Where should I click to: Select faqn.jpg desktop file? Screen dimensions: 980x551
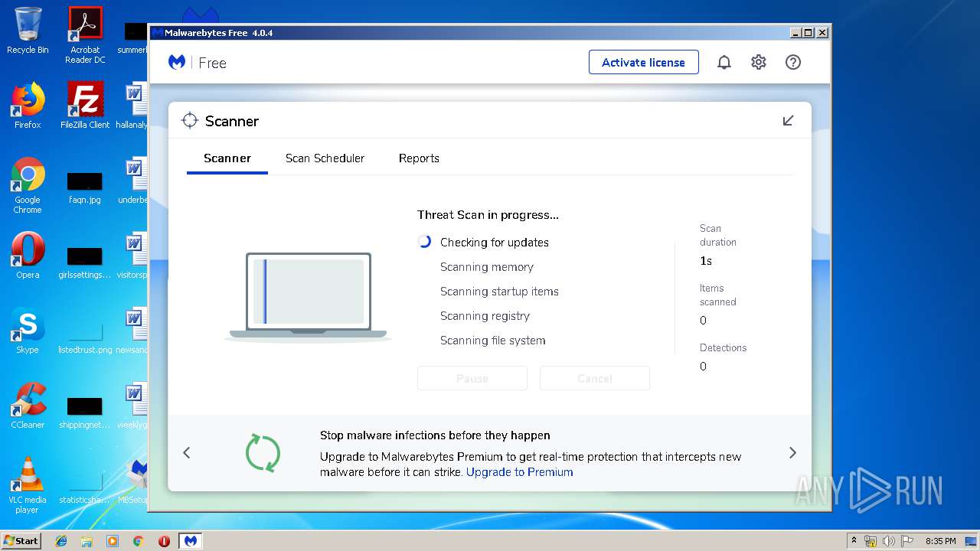[85, 187]
